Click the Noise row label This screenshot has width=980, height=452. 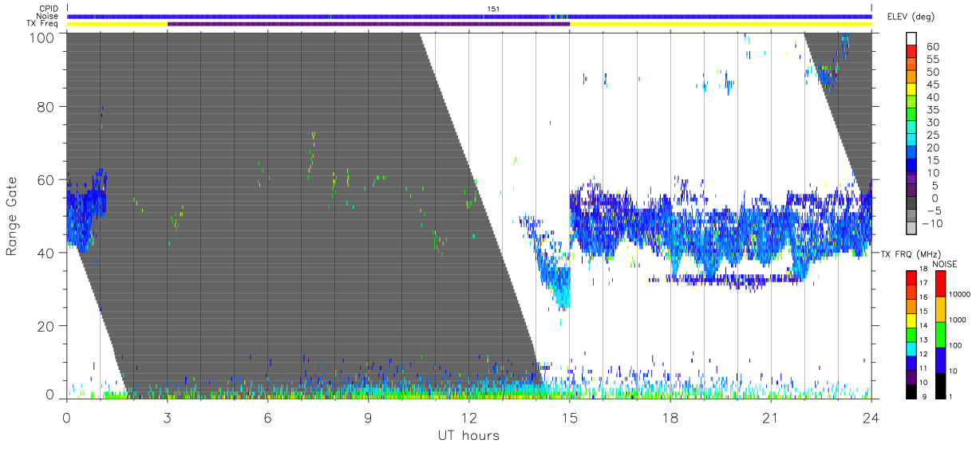(x=49, y=16)
